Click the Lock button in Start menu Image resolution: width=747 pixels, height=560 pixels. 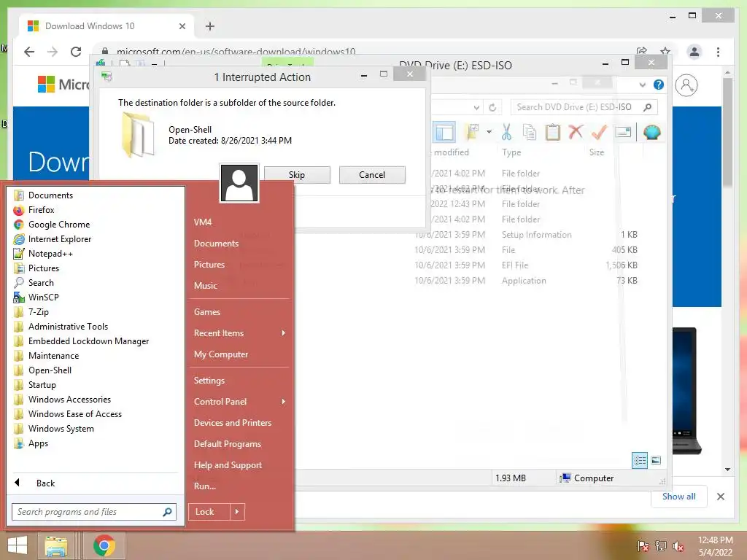(x=209, y=512)
